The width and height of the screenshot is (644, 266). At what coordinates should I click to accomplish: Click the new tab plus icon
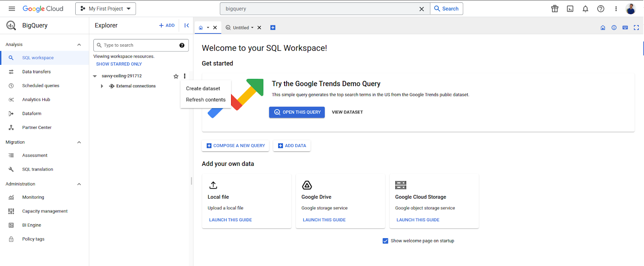tap(273, 28)
